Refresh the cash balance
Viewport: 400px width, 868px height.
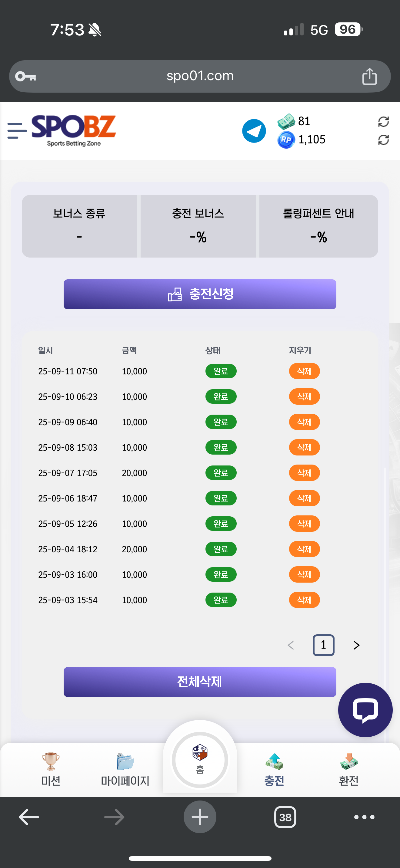point(383,122)
